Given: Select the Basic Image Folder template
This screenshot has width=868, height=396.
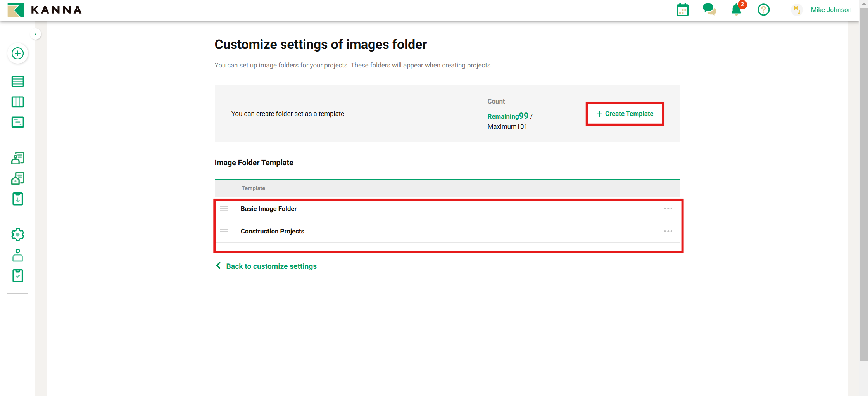Looking at the screenshot, I should click(269, 209).
